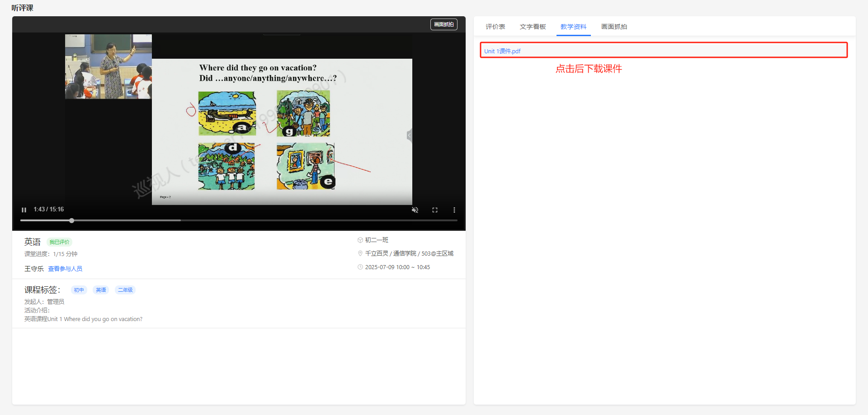
Task: Select the 英语 course tag
Action: pos(101,290)
